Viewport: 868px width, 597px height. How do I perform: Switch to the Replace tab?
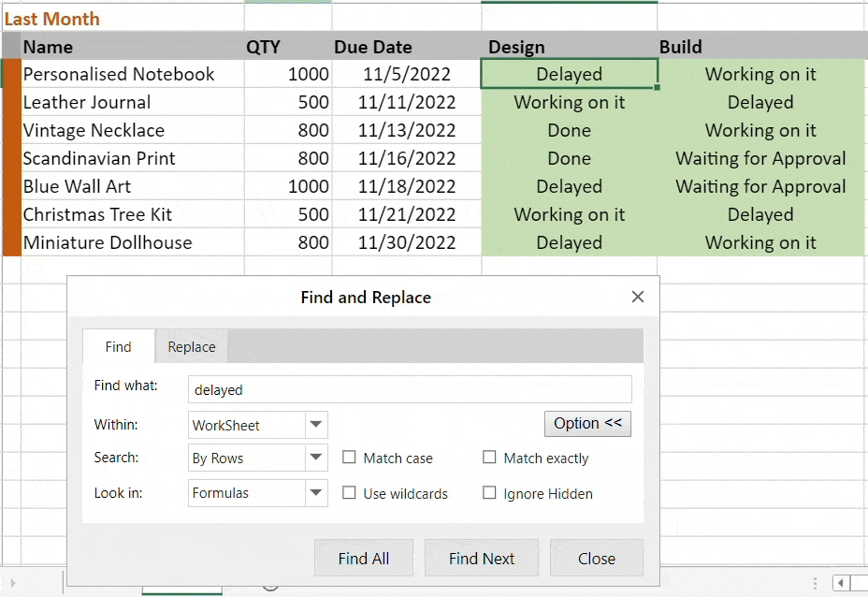192,347
